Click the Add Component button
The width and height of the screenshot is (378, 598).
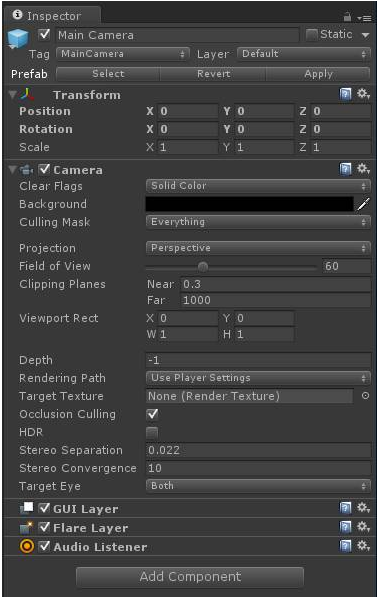point(190,577)
